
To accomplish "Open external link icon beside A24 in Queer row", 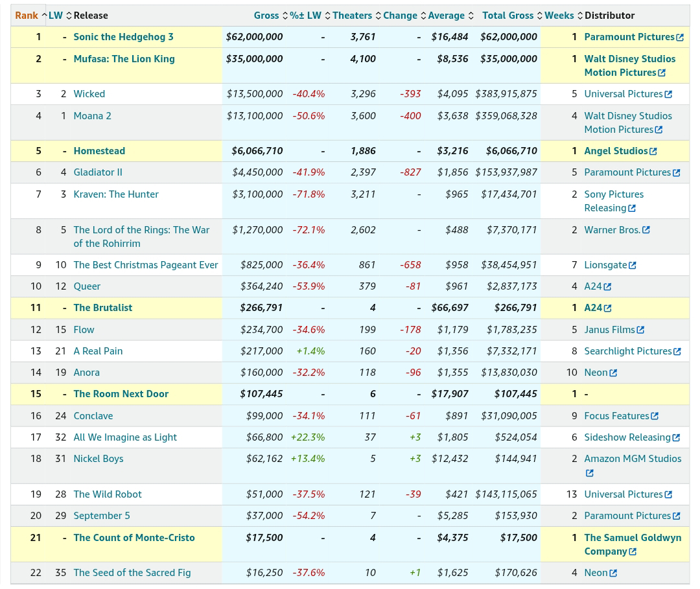I will click(607, 287).
